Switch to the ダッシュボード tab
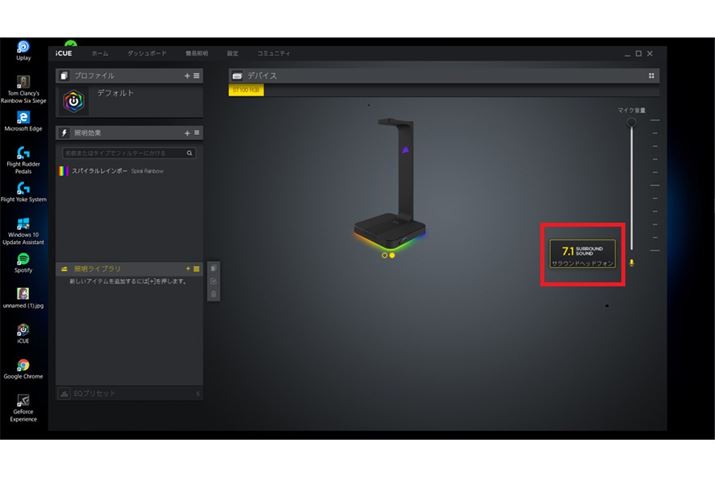Viewport: 715px width, 477px height. 147,53
